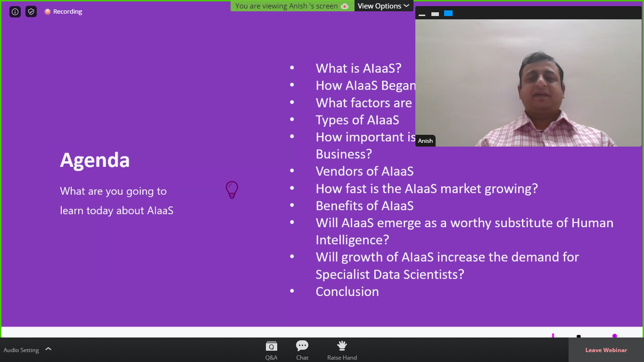Screen dimensions: 644x362
Task: Click the lightbulb icon on the slide
Action: pyautogui.click(x=232, y=189)
